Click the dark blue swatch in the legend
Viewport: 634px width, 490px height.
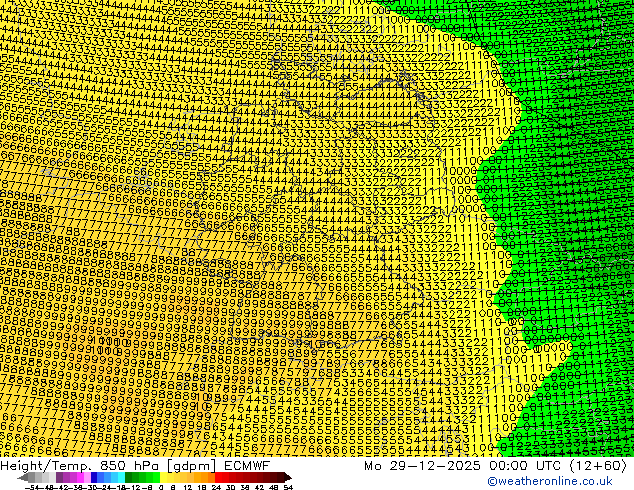tap(94, 477)
